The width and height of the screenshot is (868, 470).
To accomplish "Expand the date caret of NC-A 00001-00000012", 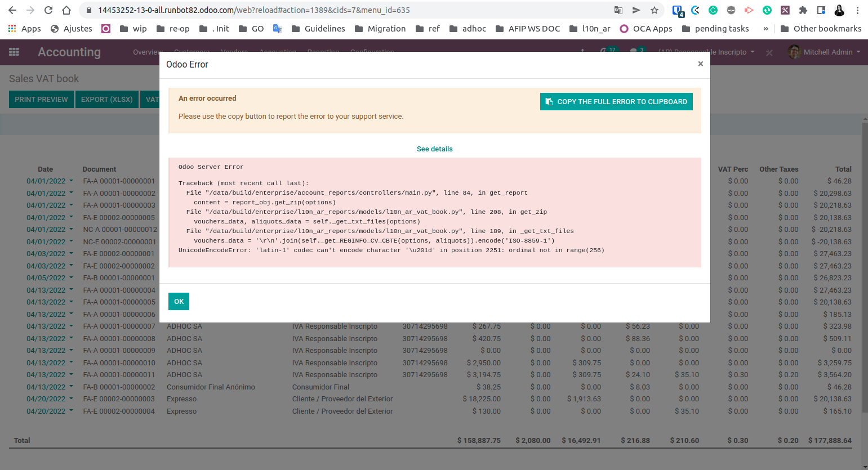I will pos(71,229).
